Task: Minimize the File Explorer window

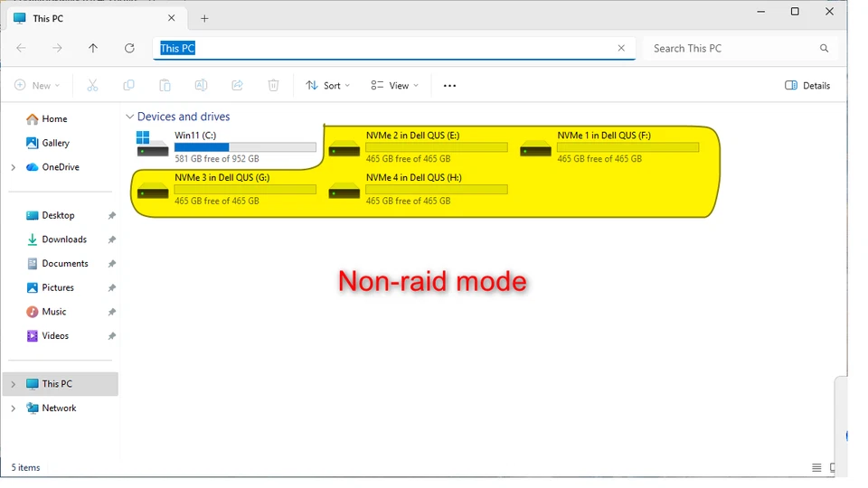Action: (x=761, y=11)
